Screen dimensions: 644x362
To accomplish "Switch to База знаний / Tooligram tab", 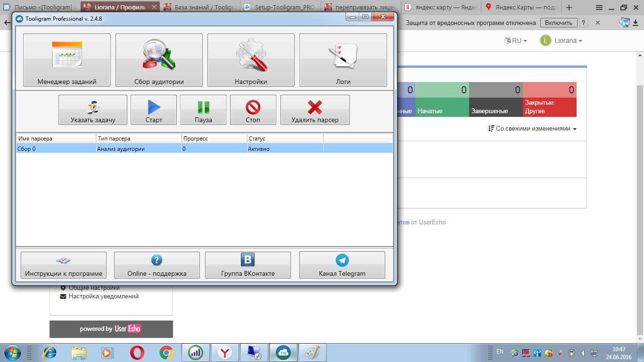I will coord(200,8).
